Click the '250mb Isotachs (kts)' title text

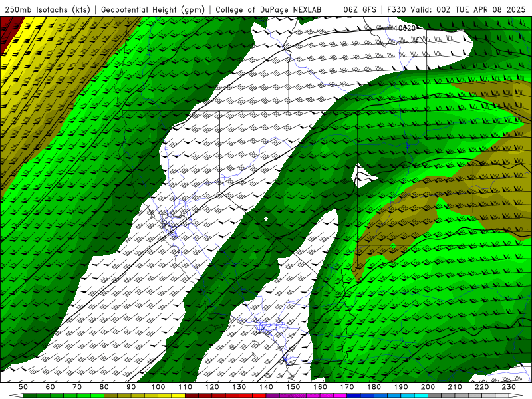coord(47,10)
